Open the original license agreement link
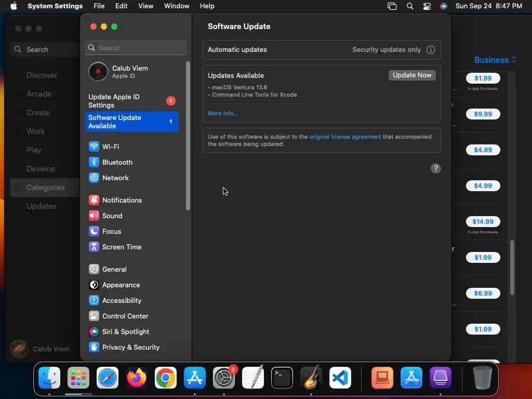 (345, 137)
